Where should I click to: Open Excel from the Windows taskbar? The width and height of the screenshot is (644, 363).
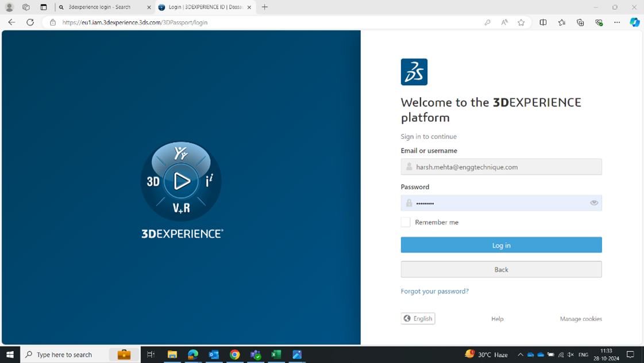(276, 354)
